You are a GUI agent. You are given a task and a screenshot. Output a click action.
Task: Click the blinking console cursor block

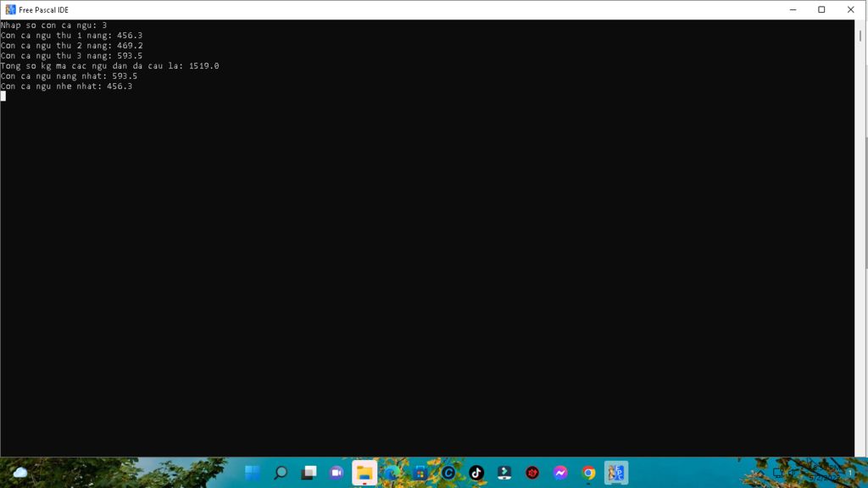[x=3, y=97]
